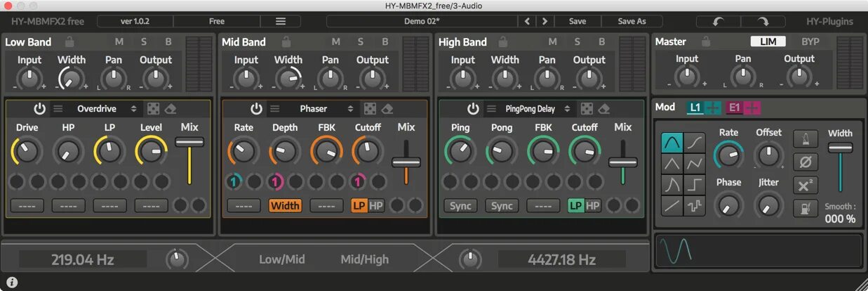Toggle the Phaser power button

[256, 109]
